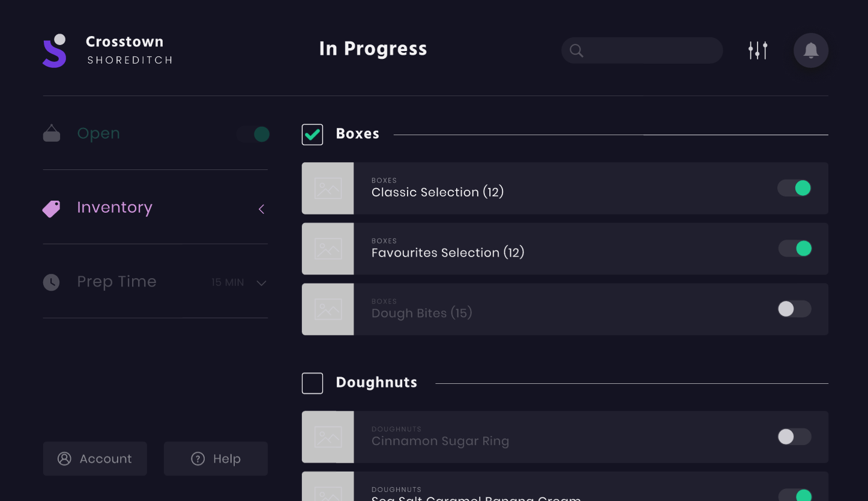Click the Help button

point(215,459)
